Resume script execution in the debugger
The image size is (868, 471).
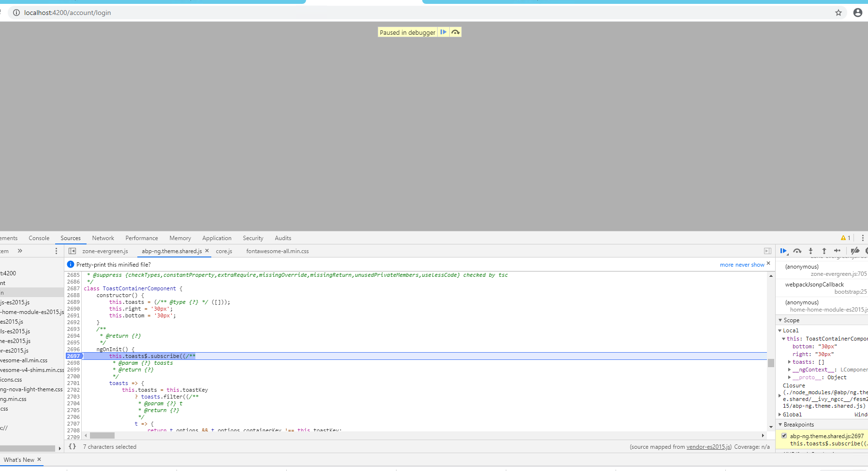(x=783, y=251)
